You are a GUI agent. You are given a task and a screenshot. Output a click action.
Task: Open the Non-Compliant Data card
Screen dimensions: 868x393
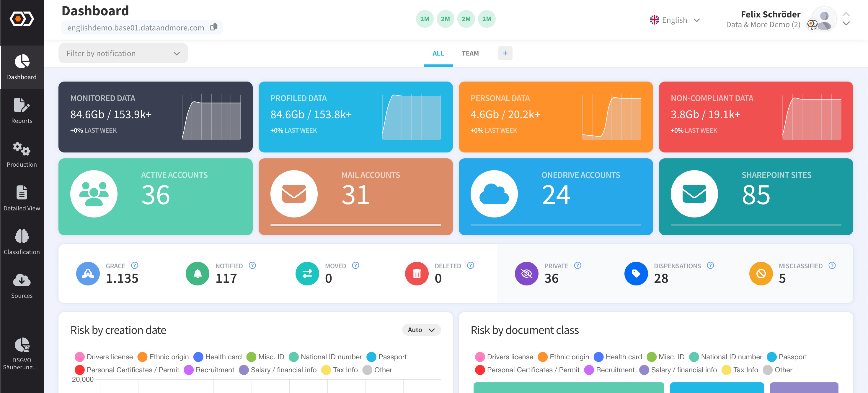(x=756, y=117)
